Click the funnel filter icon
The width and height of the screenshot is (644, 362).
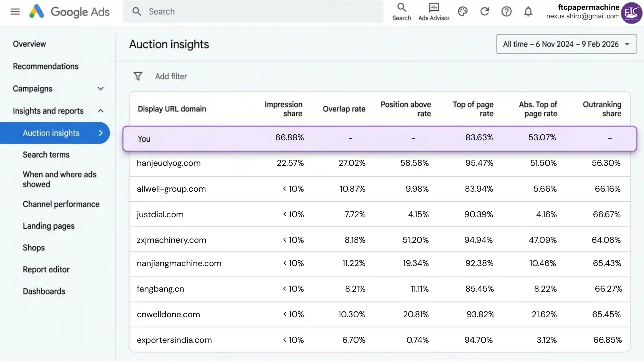coord(138,76)
